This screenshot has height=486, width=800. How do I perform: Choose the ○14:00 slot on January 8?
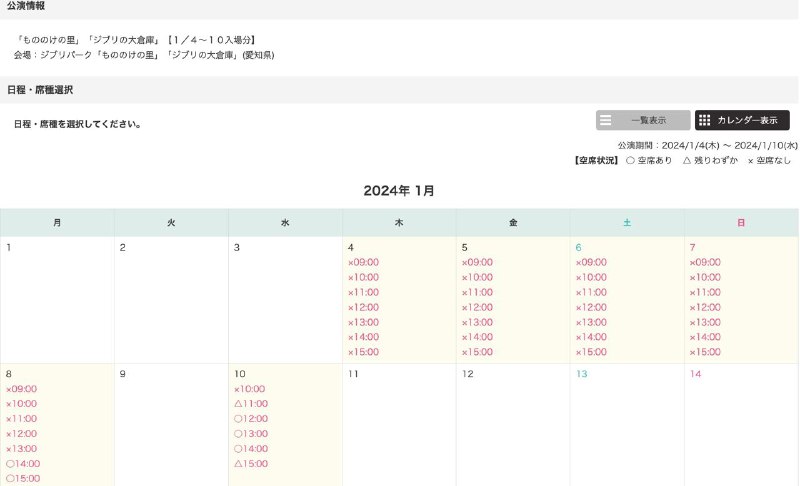[24, 464]
